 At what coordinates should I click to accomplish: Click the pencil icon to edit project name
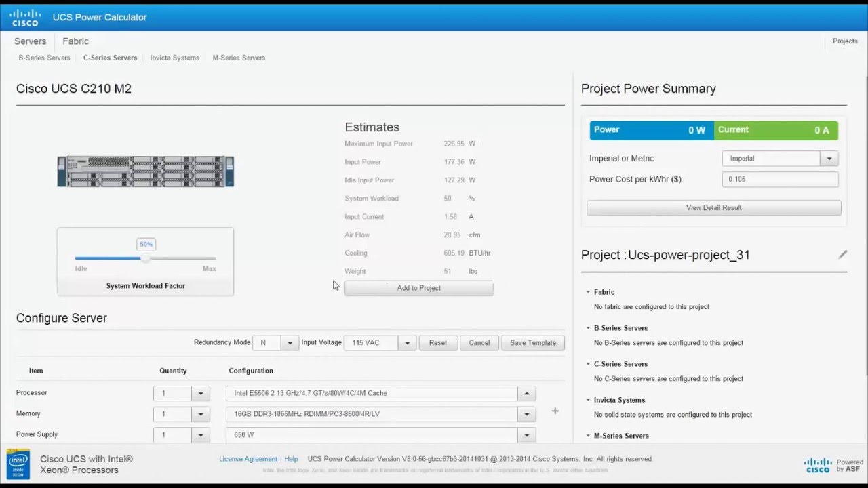842,255
